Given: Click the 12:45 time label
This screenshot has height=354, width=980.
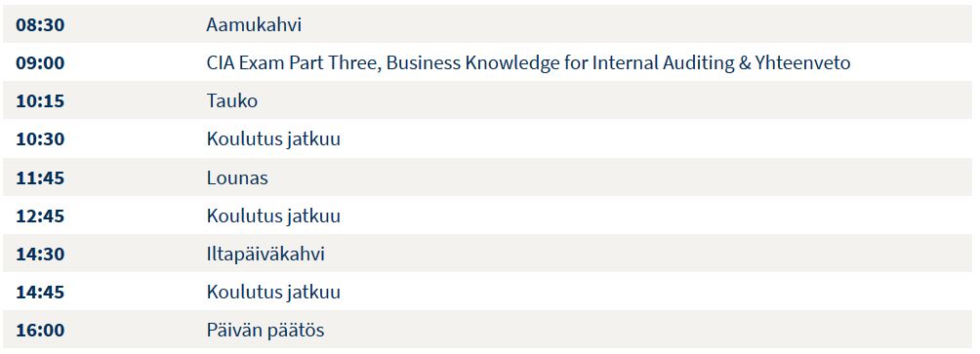Looking at the screenshot, I should [x=40, y=216].
